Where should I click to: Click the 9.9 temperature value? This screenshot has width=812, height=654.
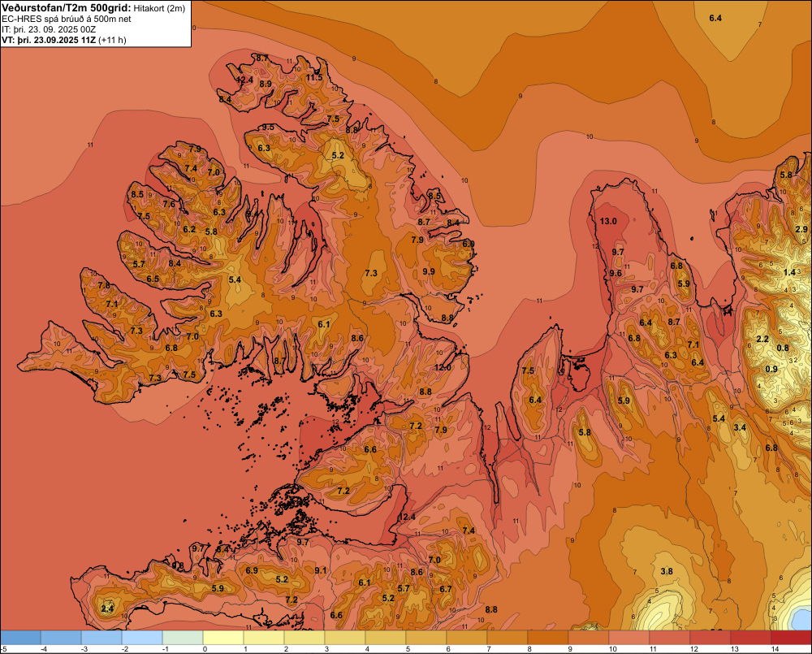(429, 271)
